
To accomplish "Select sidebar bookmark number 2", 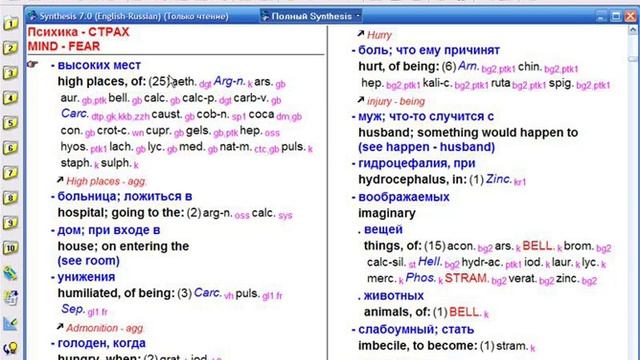I will pos(11,48).
